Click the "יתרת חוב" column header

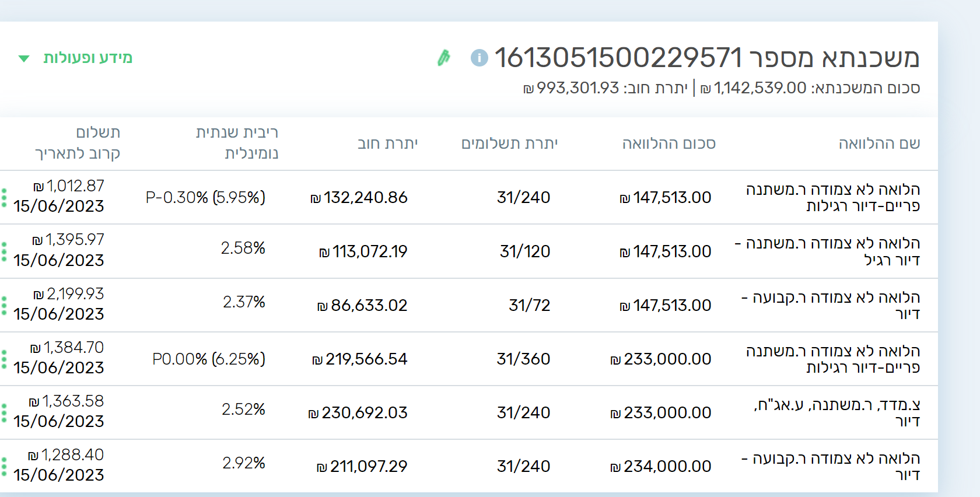387,143
